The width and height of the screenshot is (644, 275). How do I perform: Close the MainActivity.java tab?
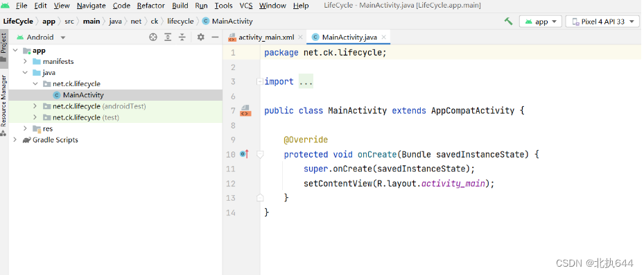coord(383,37)
